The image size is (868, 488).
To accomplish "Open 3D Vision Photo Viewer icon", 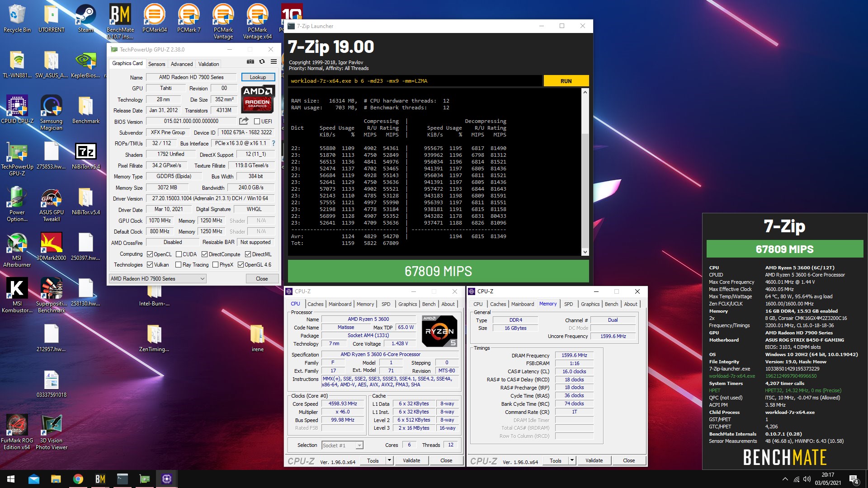I will 51,432.
